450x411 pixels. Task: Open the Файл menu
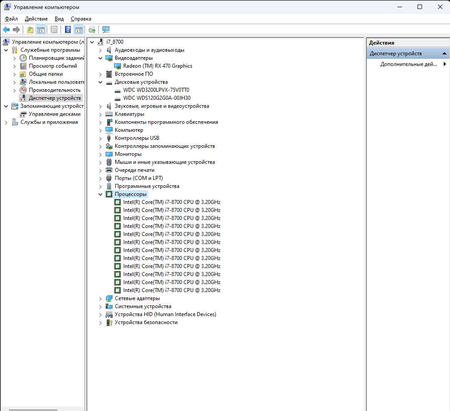coord(11,19)
